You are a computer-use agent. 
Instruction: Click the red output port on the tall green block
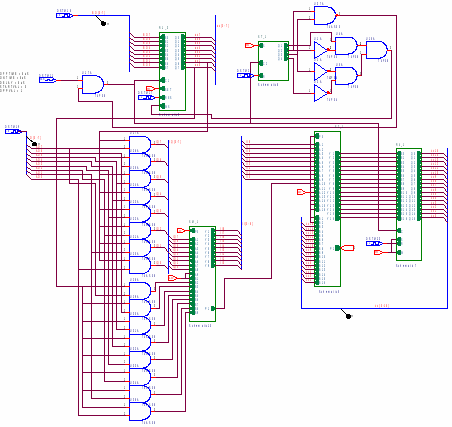point(348,248)
